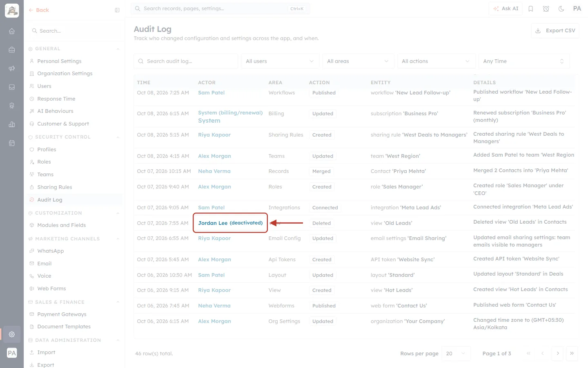The image size is (588, 368).
Task: Open the Any Time date filter
Action: pos(524,61)
